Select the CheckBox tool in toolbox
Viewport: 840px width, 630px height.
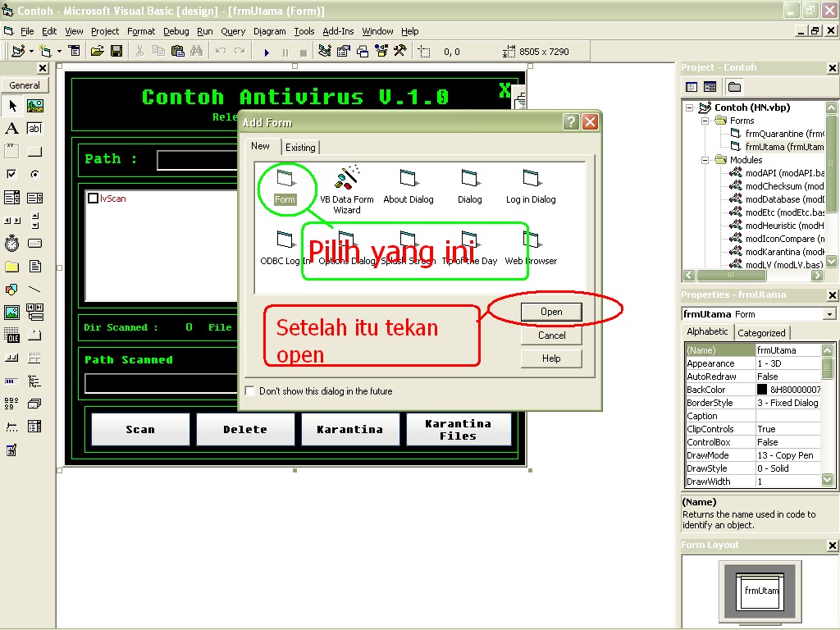tap(12, 174)
